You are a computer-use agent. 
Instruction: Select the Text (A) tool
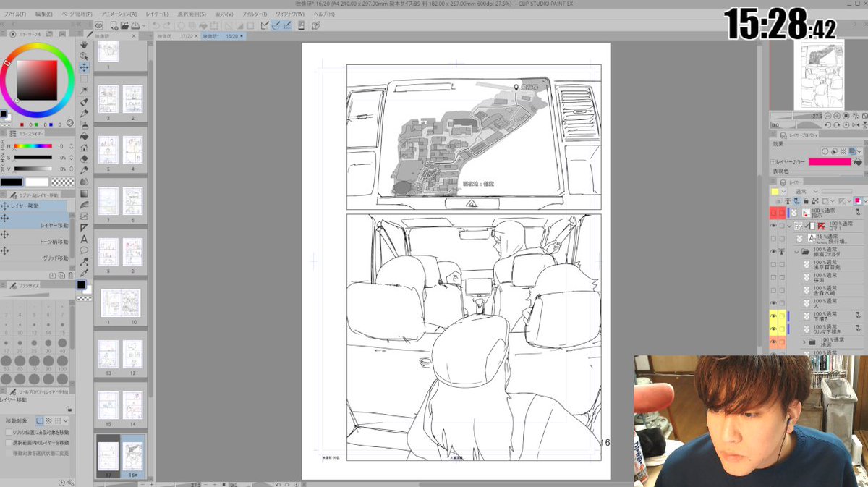[x=85, y=239]
